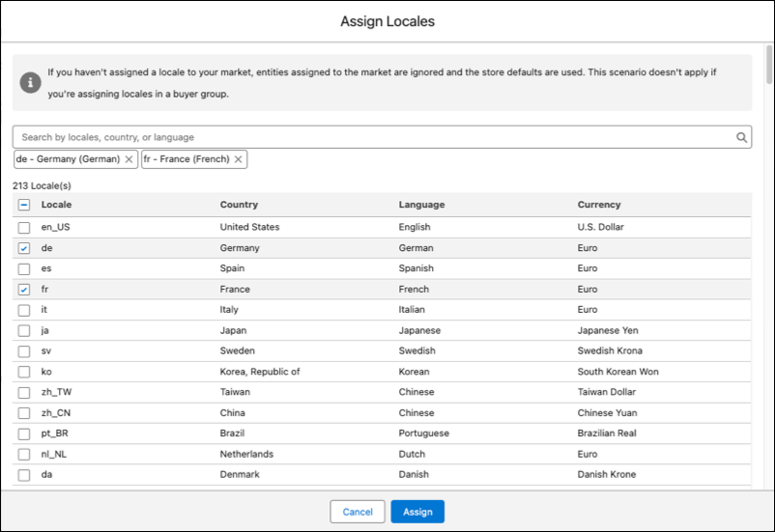Image resolution: width=775 pixels, height=532 pixels.
Task: Check the ko locale checkbox
Action: coord(24,372)
